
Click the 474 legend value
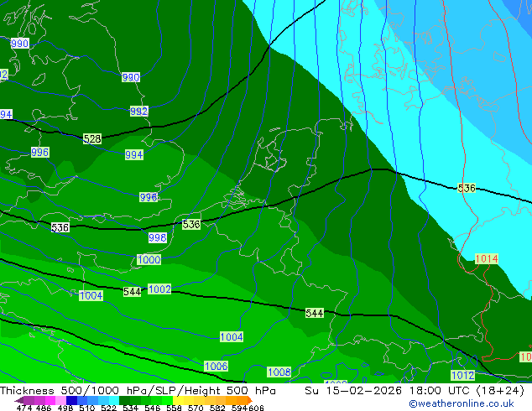click(24, 408)
